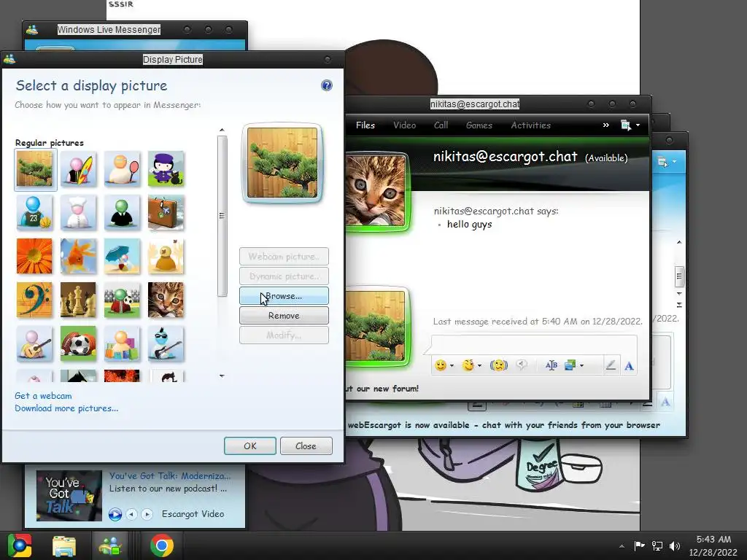The image size is (747, 560).
Task: Open the Files menu in chat window
Action: [365, 125]
